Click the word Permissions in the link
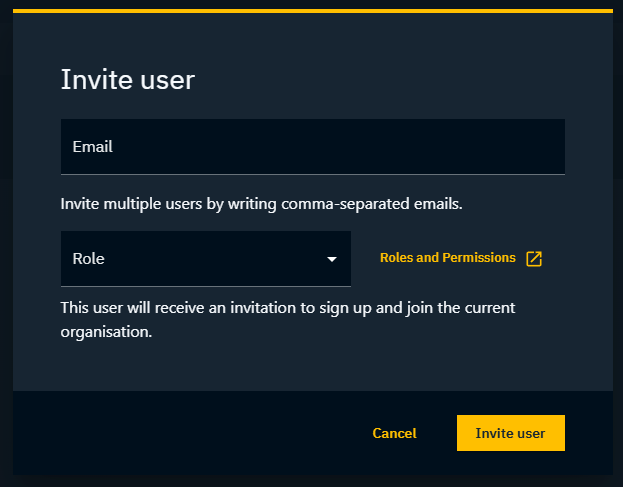Image resolution: width=623 pixels, height=487 pixels. tap(482, 258)
